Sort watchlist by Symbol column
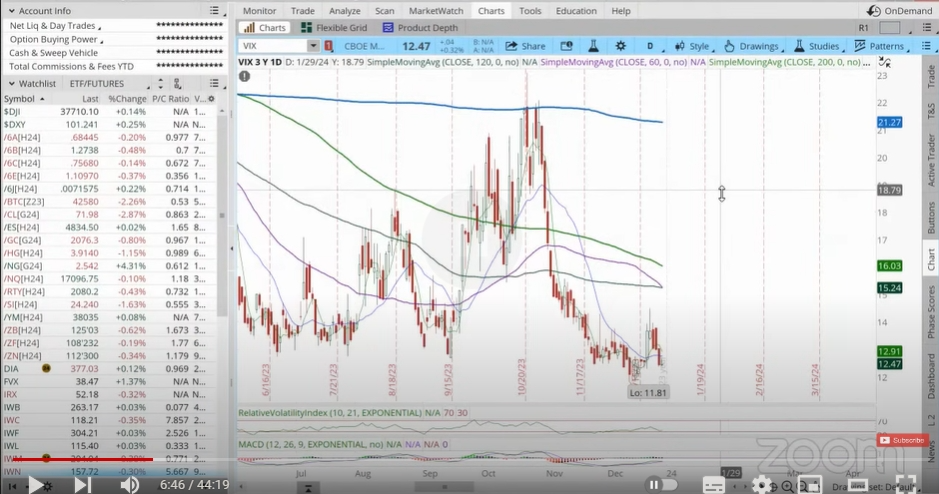Image resolution: width=939 pixels, height=494 pixels. (x=24, y=99)
